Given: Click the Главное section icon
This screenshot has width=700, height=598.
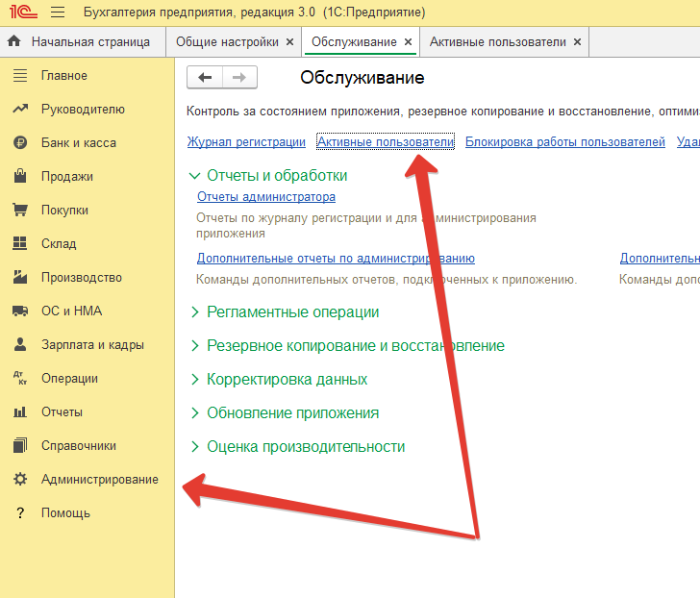Looking at the screenshot, I should tap(20, 75).
